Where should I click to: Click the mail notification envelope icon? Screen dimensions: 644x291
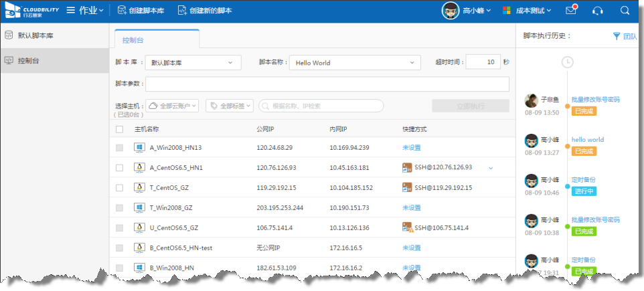(x=570, y=11)
